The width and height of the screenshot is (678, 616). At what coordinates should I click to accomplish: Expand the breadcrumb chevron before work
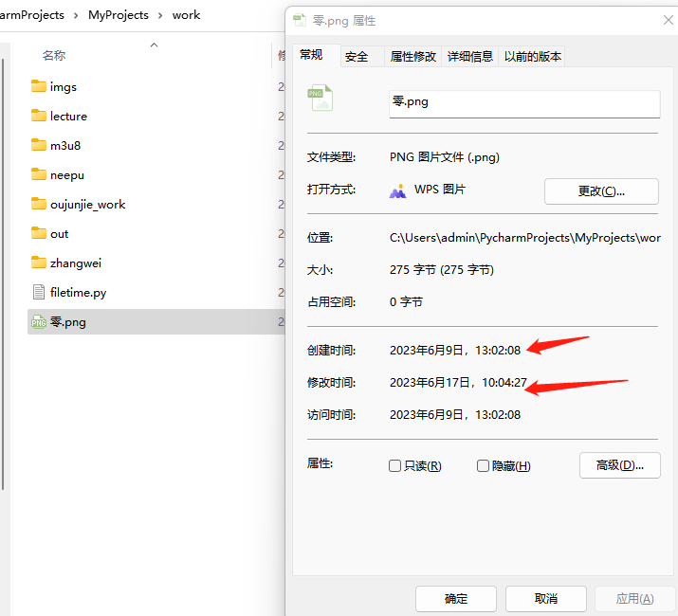(160, 15)
